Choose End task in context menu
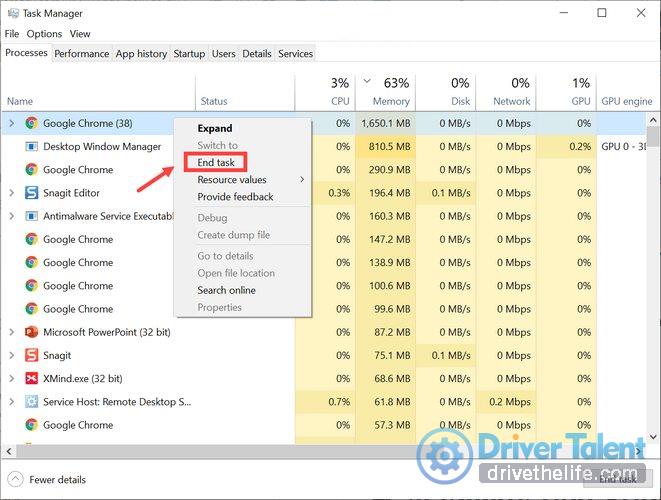The width and height of the screenshot is (661, 500). [x=216, y=162]
